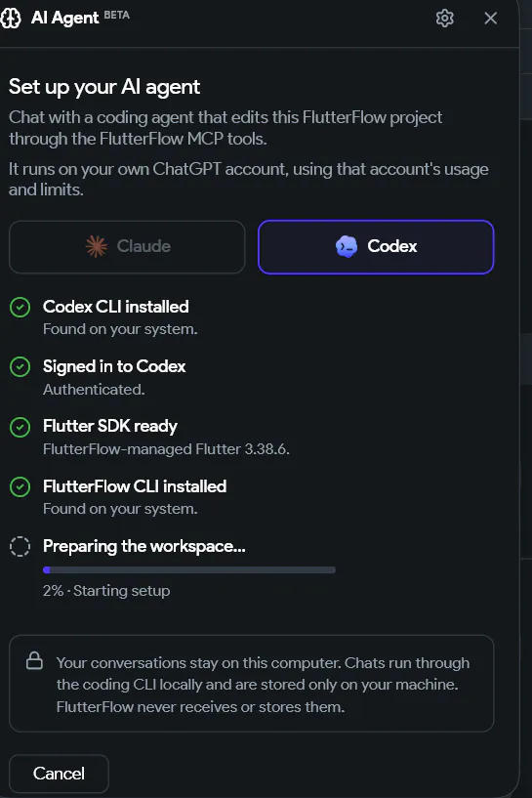Click the 2% Starting setup status text
The height and width of the screenshot is (798, 532).
(x=106, y=591)
